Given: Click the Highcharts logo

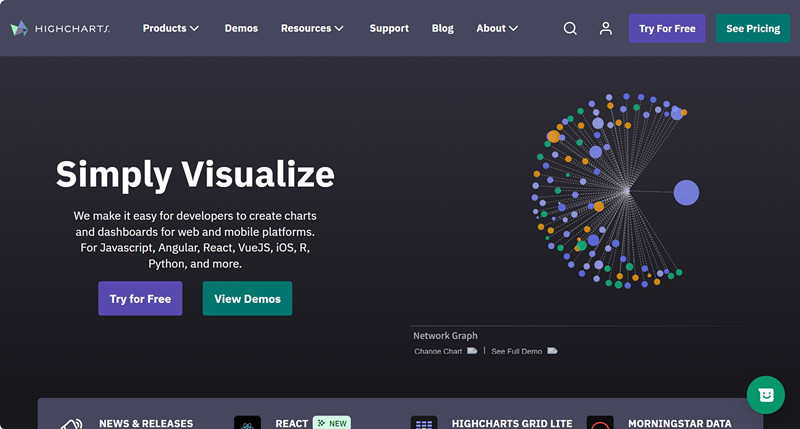Looking at the screenshot, I should click(60, 29).
